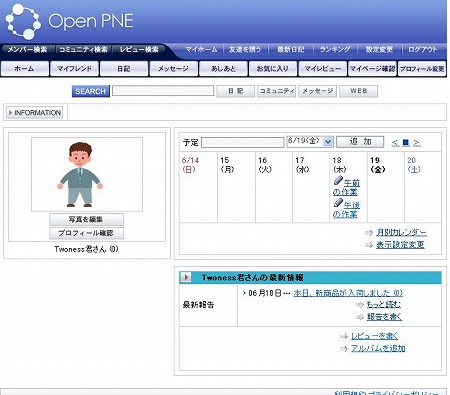Go to マイホーム

click(x=201, y=49)
